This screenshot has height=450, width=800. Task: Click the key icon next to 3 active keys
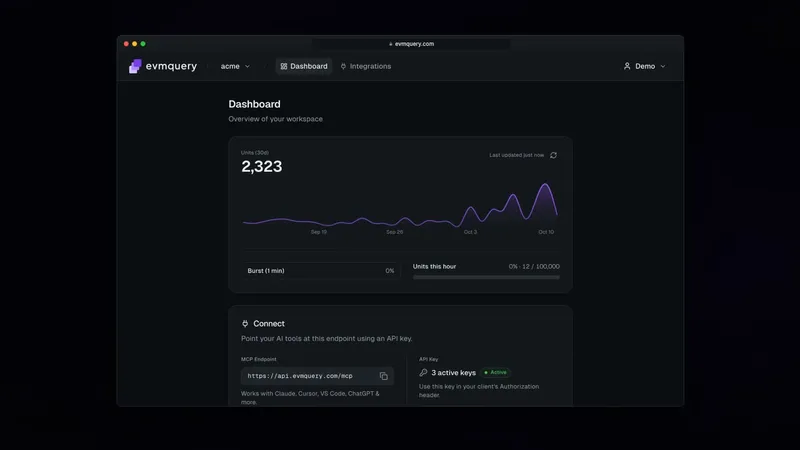423,372
